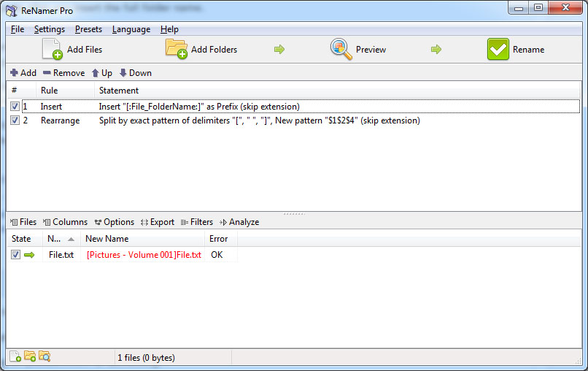Click the add-folders icon in status bar
This screenshot has height=371, width=588.
click(30, 356)
